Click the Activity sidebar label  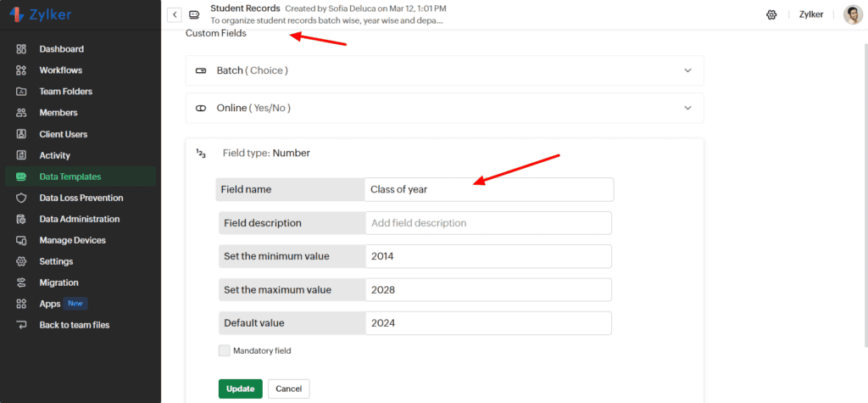coord(55,155)
